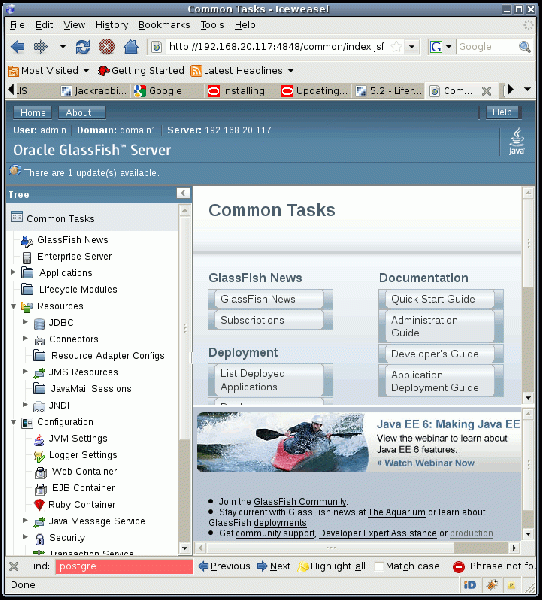542x600 pixels.
Task: Expand the Java Message Service node
Action: [25, 520]
